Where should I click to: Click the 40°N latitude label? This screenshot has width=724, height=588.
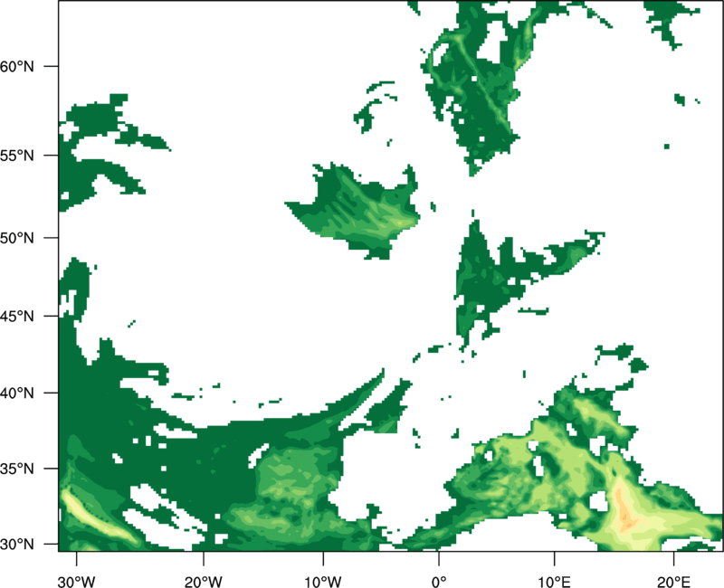pos(17,394)
